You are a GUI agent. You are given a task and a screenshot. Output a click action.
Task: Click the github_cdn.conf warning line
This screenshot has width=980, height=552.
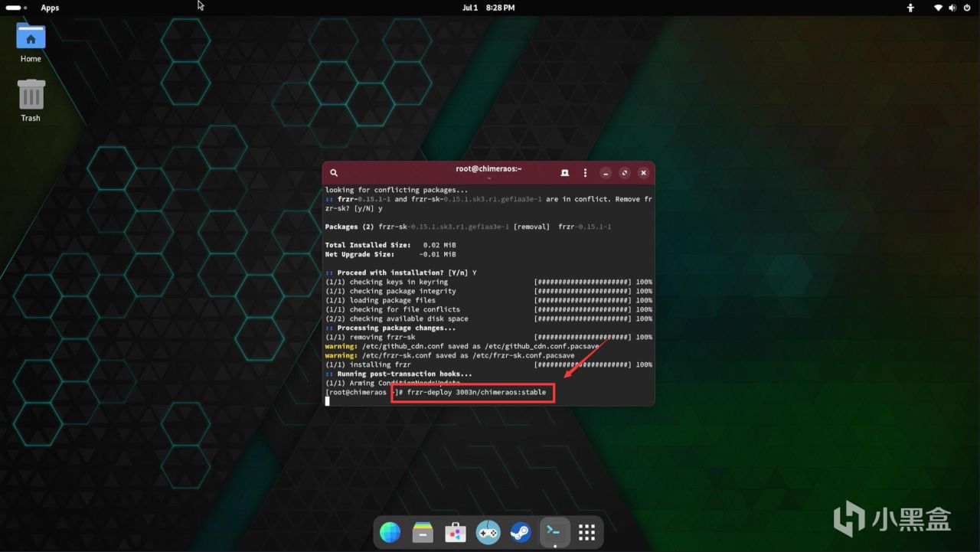coord(462,346)
